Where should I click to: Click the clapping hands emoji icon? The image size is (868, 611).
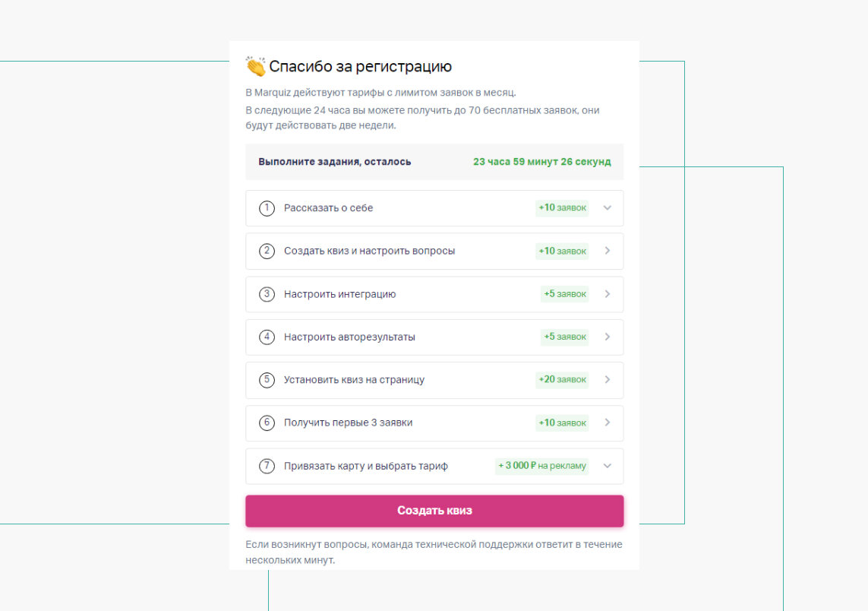coord(255,67)
